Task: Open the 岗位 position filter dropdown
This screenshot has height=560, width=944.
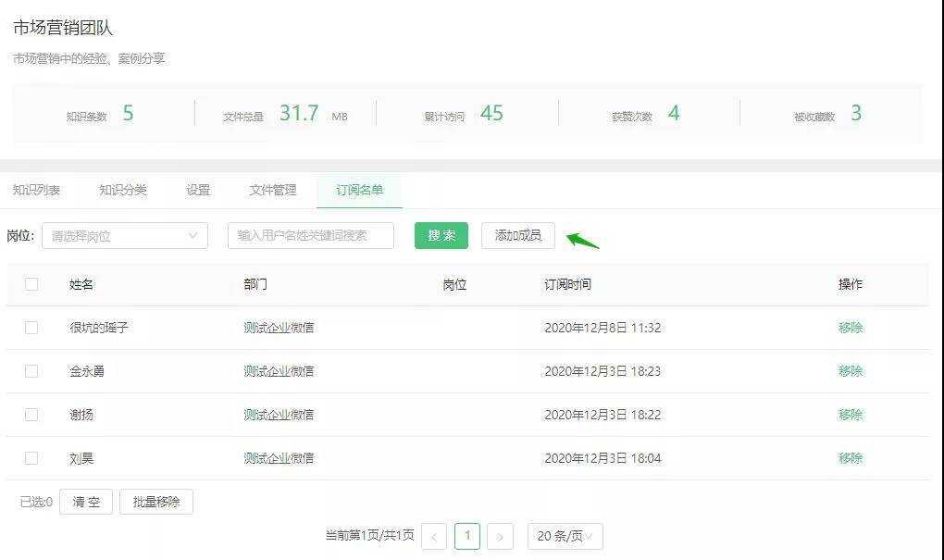Action: (123, 236)
